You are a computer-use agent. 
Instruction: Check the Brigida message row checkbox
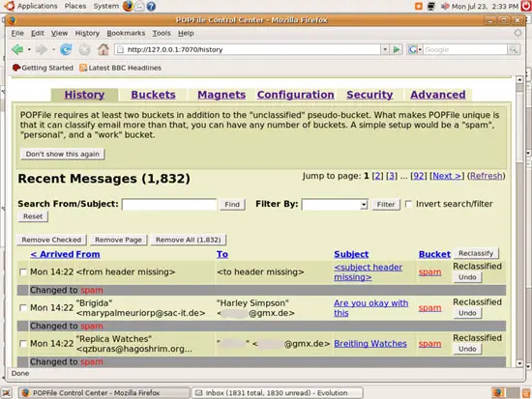[23, 308]
